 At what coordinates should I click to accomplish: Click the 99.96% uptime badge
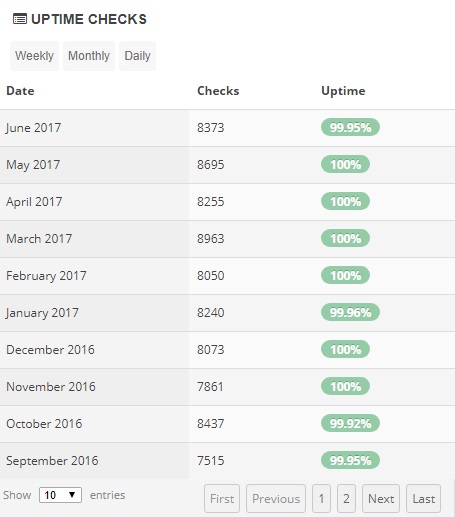350,312
